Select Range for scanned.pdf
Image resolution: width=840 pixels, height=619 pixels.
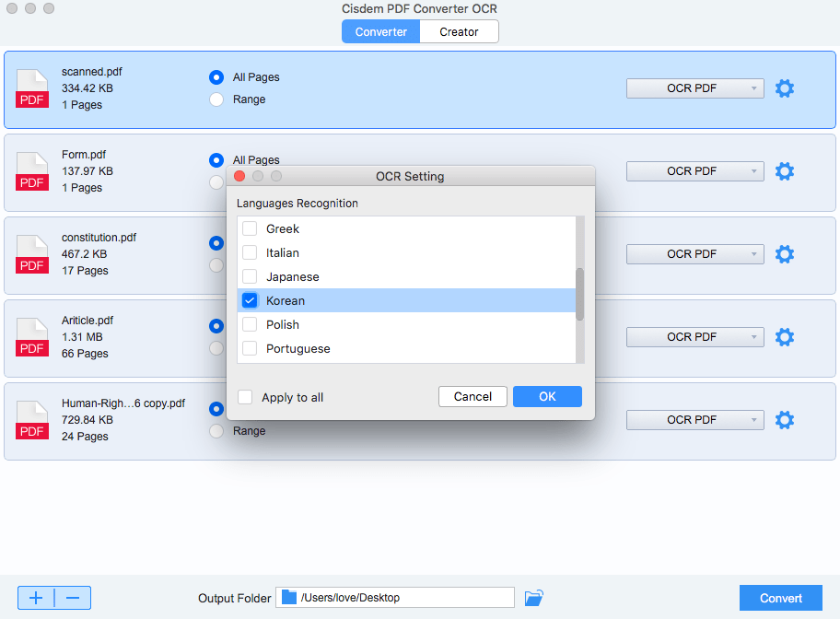[x=216, y=99]
